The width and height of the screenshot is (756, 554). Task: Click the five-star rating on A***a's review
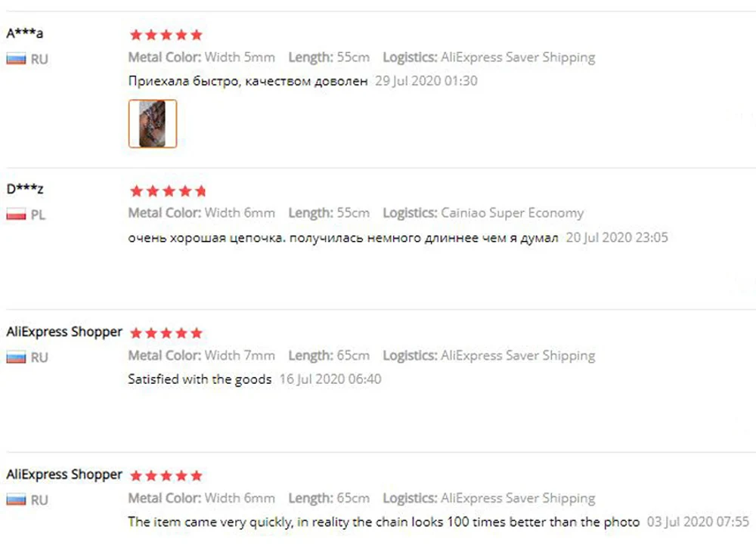click(166, 35)
